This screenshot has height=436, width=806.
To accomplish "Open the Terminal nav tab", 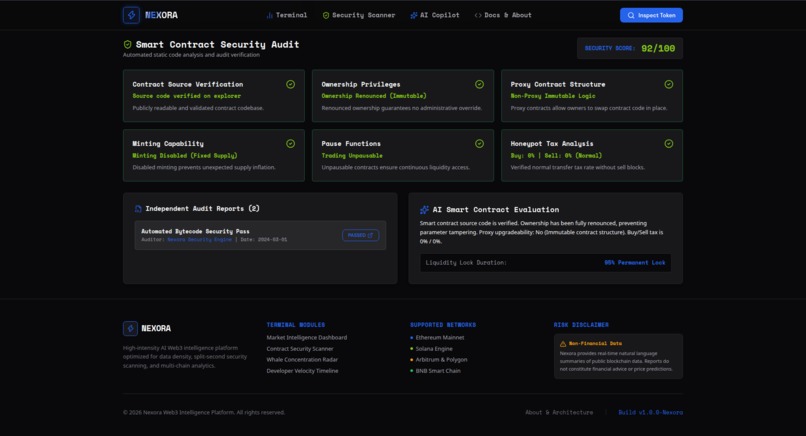I will click(286, 15).
